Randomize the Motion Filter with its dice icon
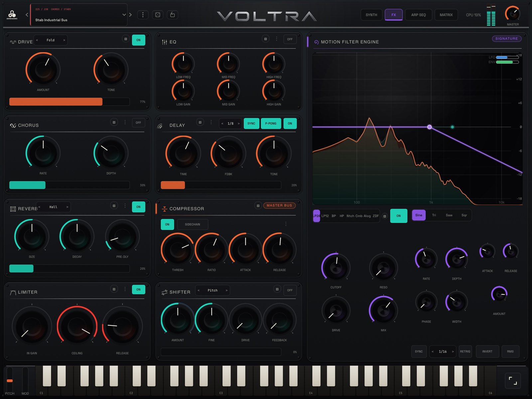The image size is (532, 399). point(385,216)
